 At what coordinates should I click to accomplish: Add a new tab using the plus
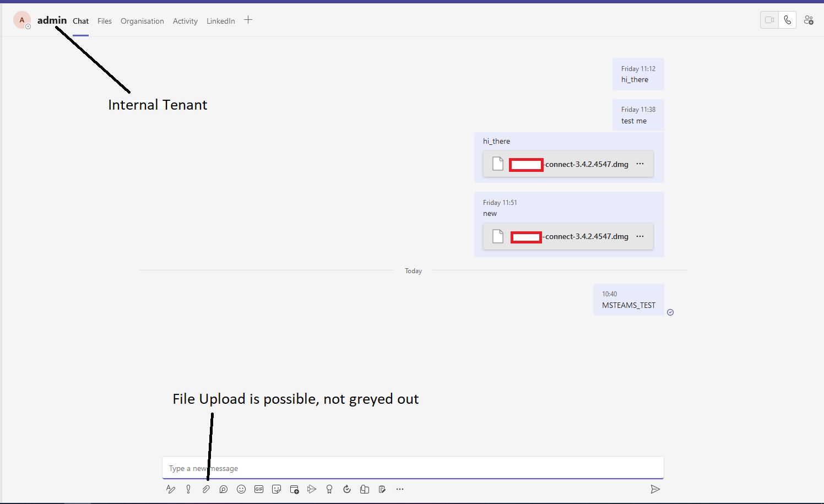click(248, 20)
